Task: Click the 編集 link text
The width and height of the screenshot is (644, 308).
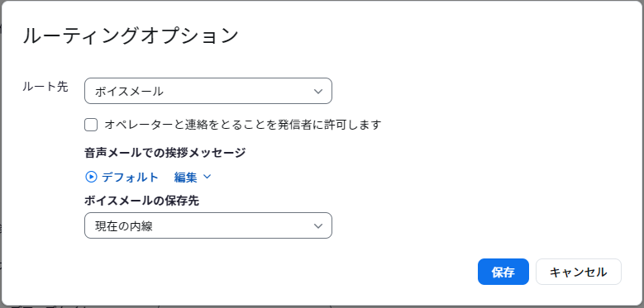Action: point(186,178)
